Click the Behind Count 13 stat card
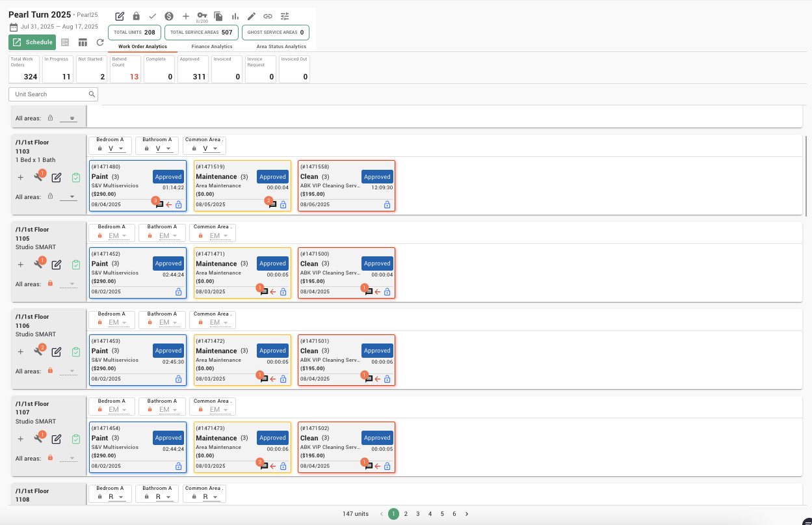This screenshot has width=812, height=525. coord(125,69)
